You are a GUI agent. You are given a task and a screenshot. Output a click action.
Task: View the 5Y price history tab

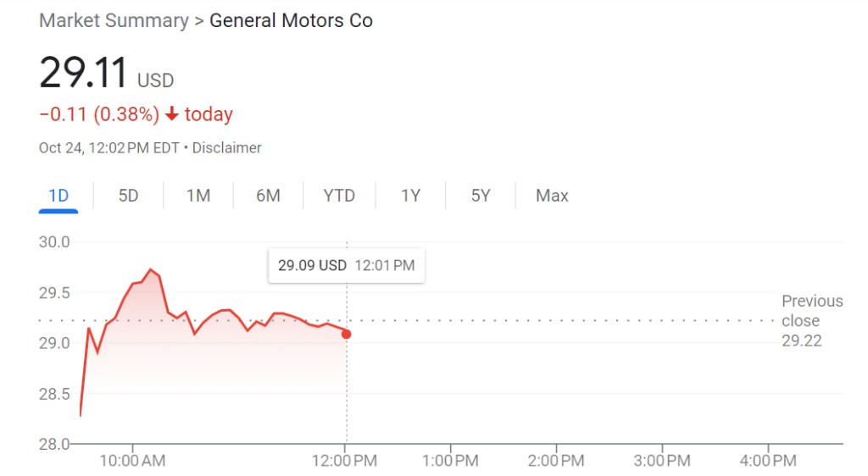pos(481,196)
